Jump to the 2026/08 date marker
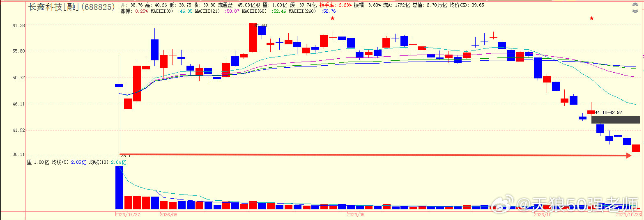The width and height of the screenshot is (644, 220). [x=168, y=215]
